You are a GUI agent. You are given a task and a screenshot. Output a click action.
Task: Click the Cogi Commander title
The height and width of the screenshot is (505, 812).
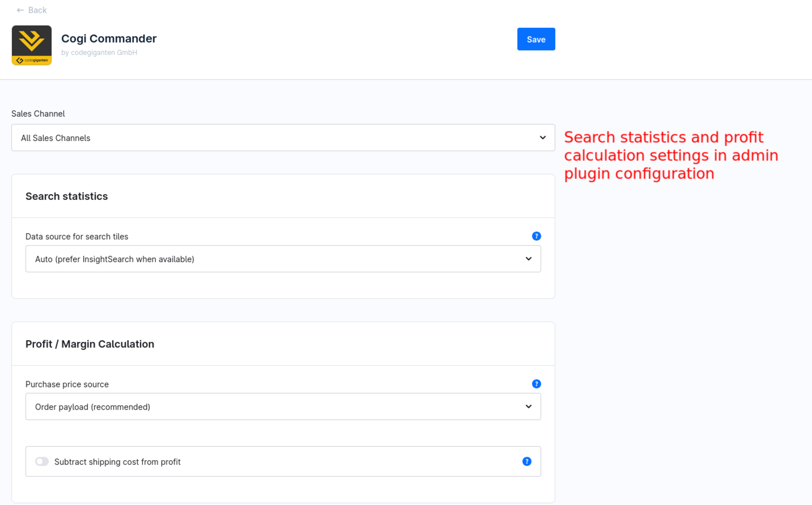(x=109, y=38)
